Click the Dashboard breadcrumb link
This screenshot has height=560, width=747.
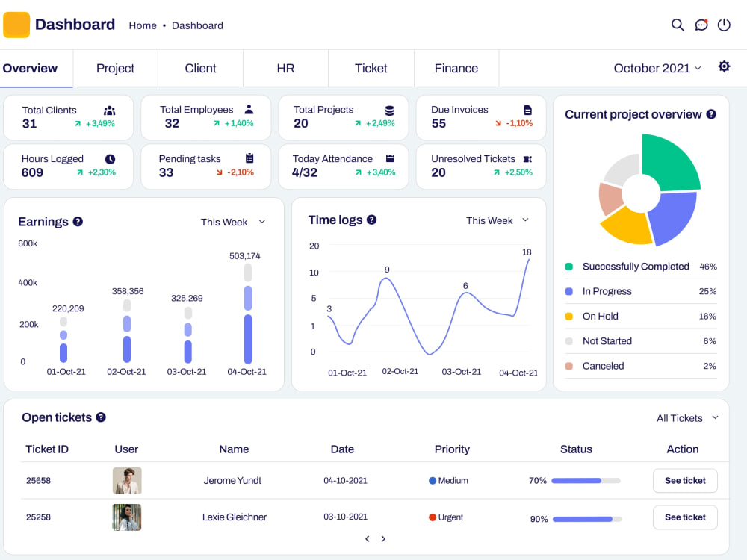point(197,25)
